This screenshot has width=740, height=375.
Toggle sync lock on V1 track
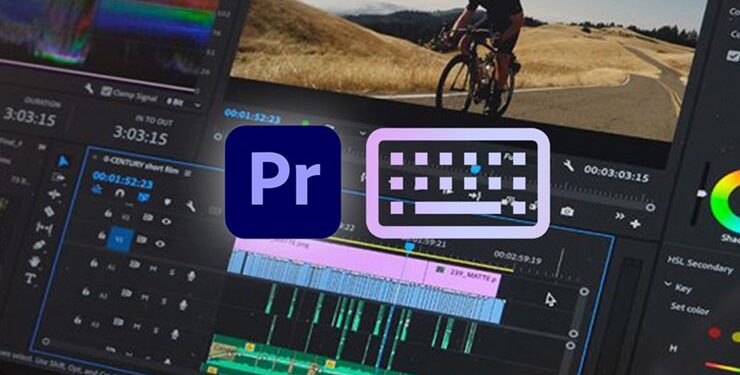pos(141,240)
